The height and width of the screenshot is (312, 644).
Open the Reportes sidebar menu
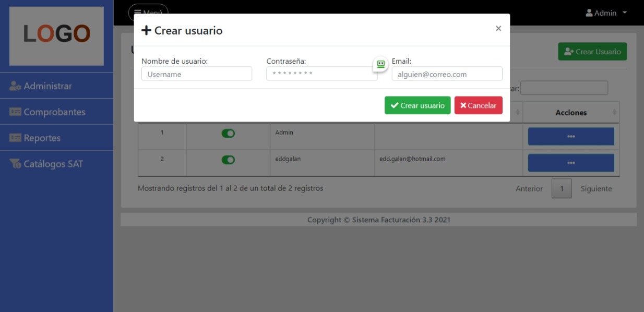(56, 138)
